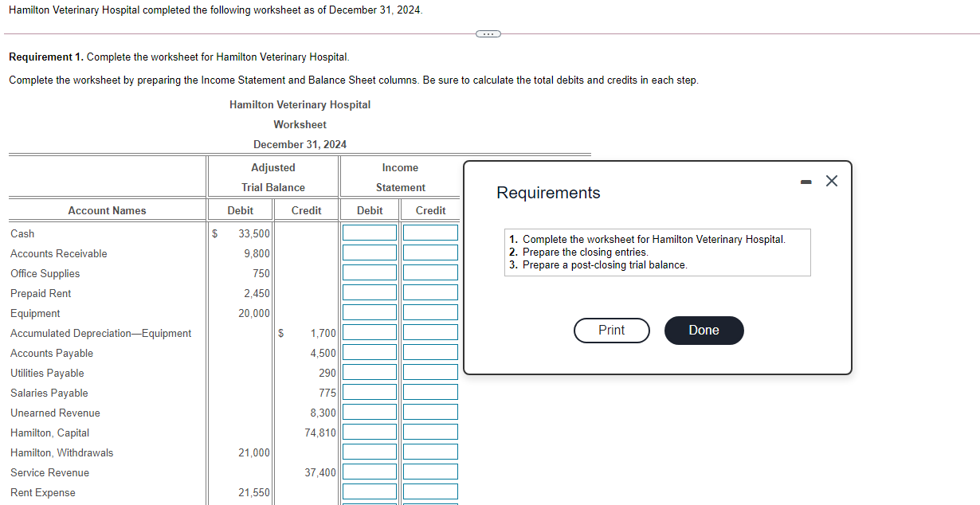
Task: Select Prepaid Rent Income Statement debit field
Action: click(370, 292)
